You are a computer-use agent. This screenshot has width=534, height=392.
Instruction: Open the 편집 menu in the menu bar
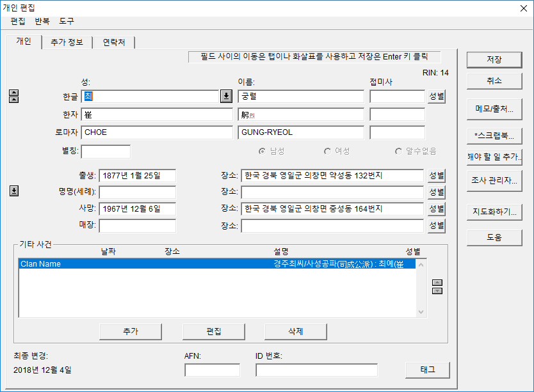(18, 20)
